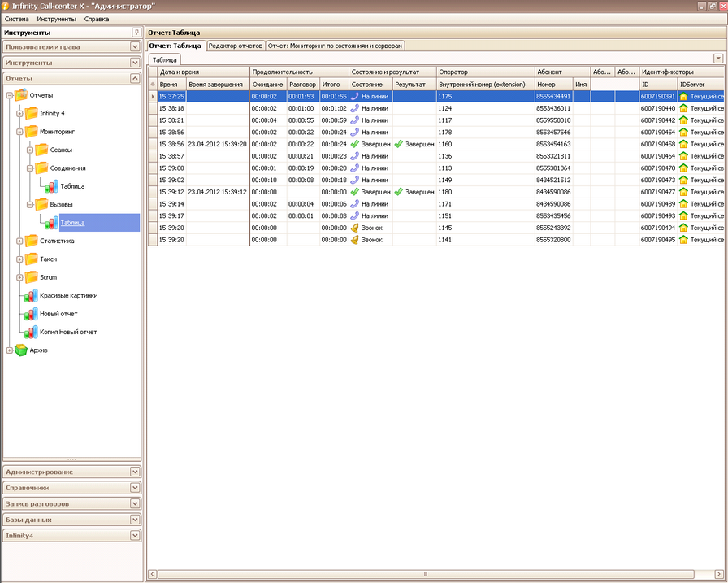728x583 pixels.
Task: Click the scroll-left arrow on the horizontal scrollbar
Action: click(x=153, y=574)
